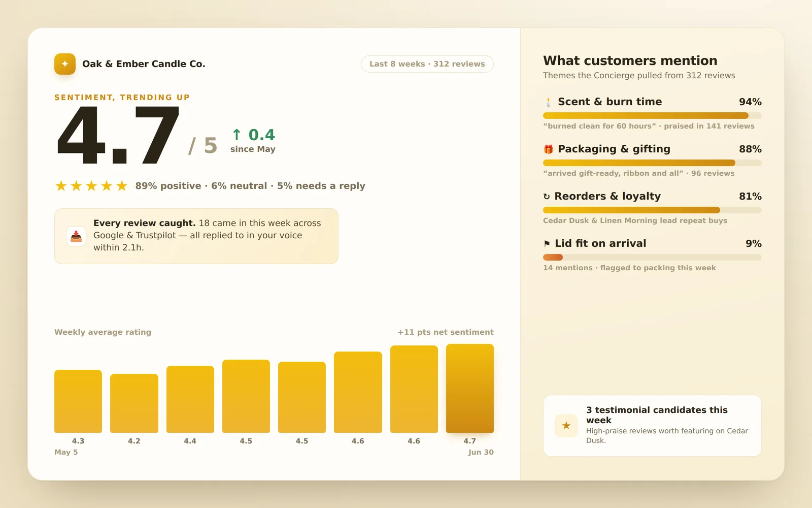Image resolution: width=812 pixels, height=508 pixels.
Task: Click the Lid fit on arrival 9% progress bar
Action: coord(652,257)
